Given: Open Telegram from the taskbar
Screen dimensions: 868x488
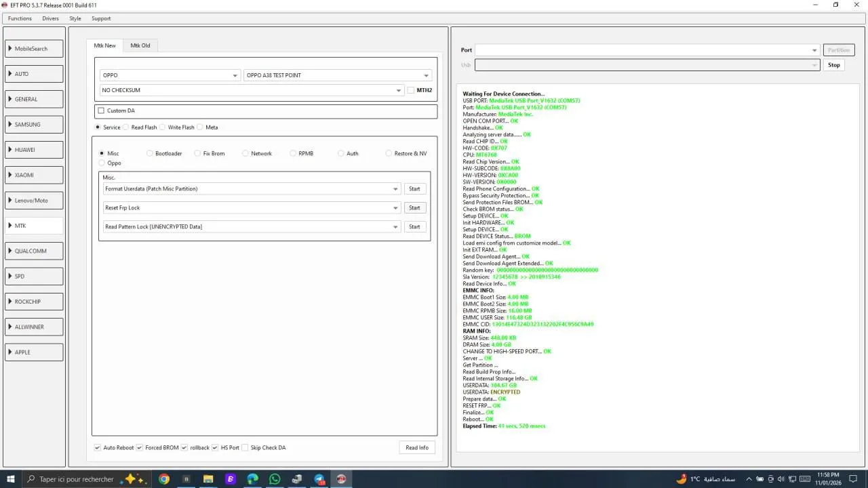Looking at the screenshot, I should click(319, 479).
